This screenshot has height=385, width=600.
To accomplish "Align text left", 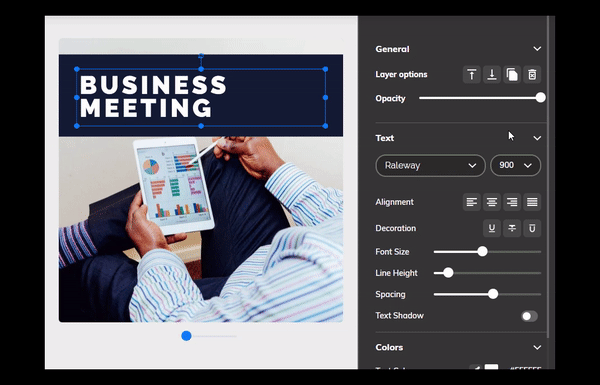I will tap(472, 202).
